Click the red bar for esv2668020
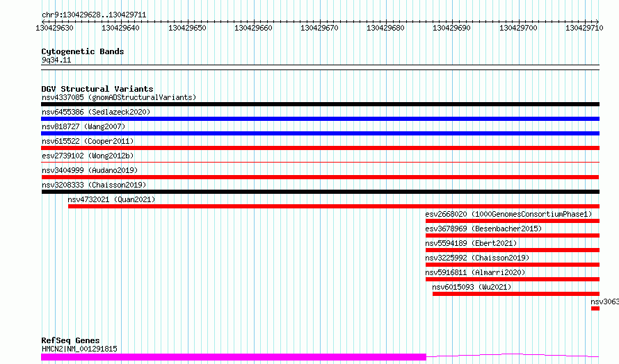Viewport: 619px width, 364px height. (x=513, y=221)
